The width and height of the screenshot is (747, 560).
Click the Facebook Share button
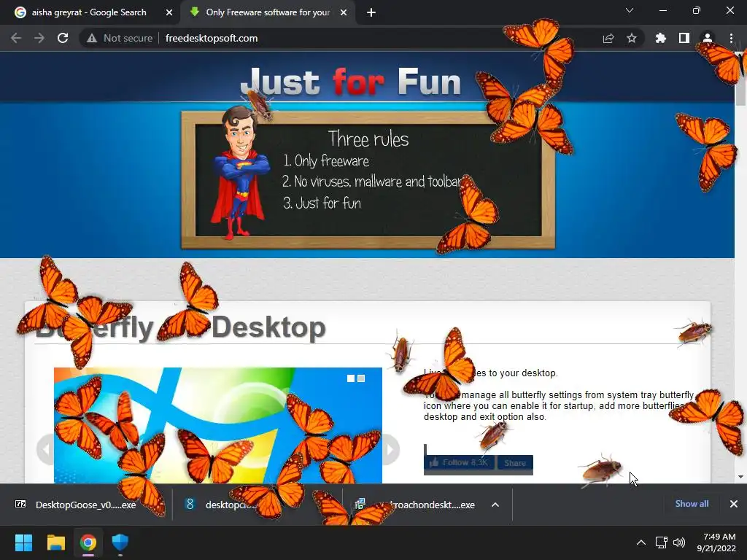[x=514, y=463]
